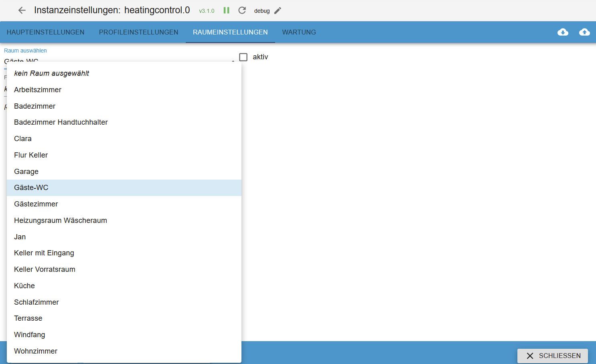596x364 pixels.
Task: Go back using the arrow icon
Action: [x=22, y=10]
